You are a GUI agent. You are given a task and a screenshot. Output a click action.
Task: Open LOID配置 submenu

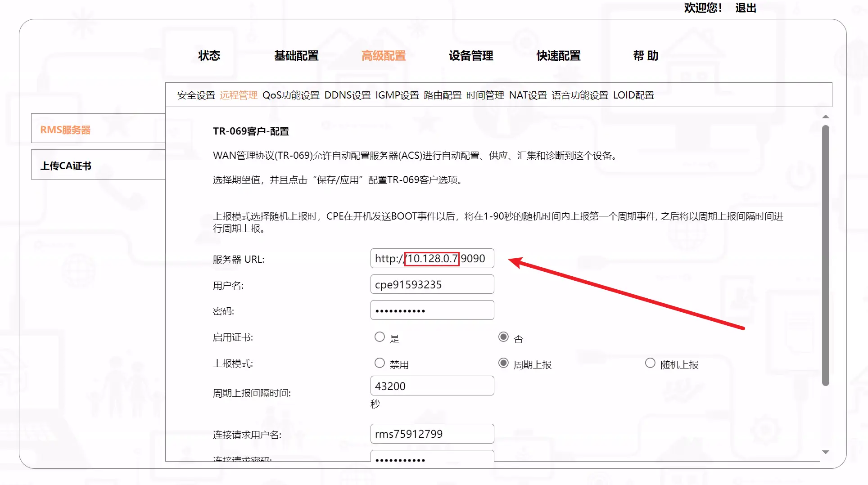click(633, 95)
